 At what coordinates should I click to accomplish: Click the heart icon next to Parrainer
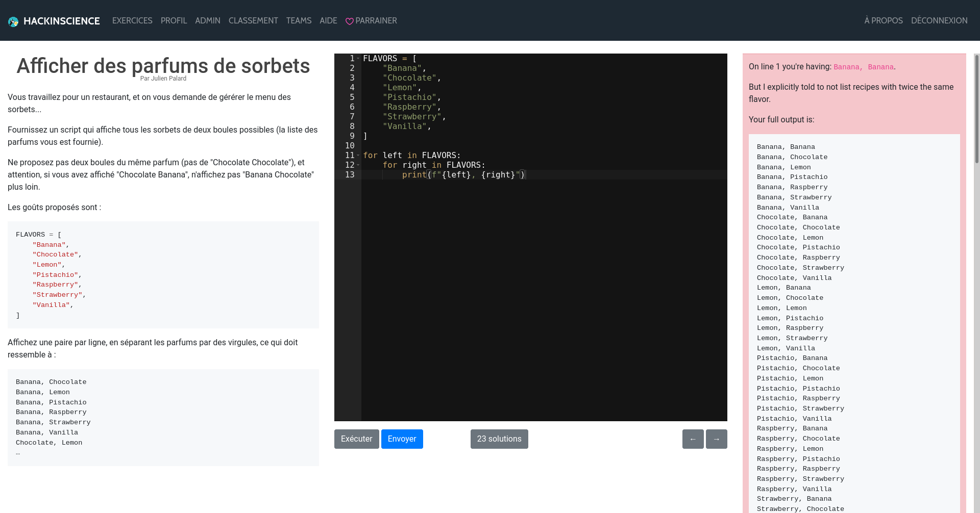[x=350, y=21]
